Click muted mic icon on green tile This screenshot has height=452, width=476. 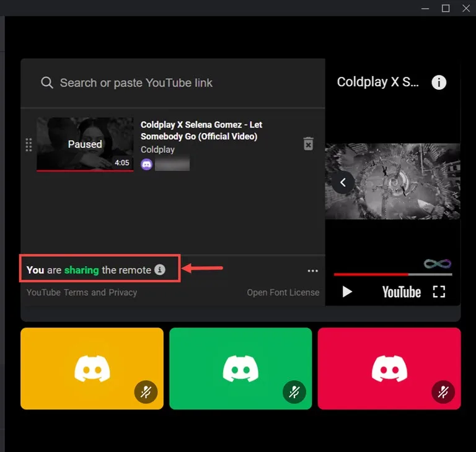coord(294,392)
